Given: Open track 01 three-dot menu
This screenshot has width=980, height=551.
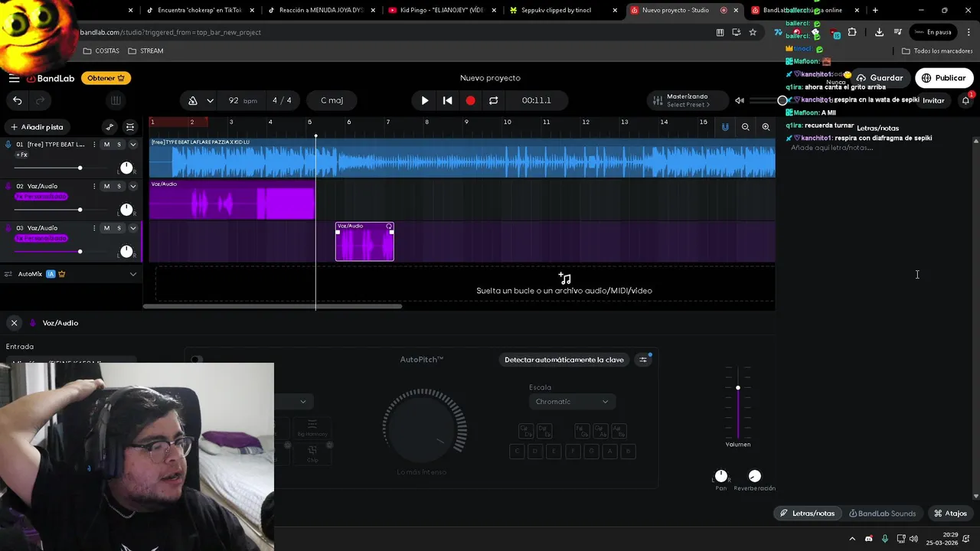Looking at the screenshot, I should click(x=94, y=145).
